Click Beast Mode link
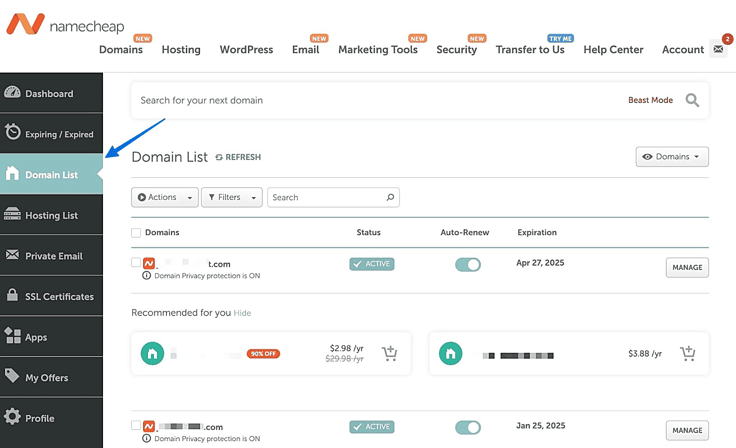 tap(651, 100)
